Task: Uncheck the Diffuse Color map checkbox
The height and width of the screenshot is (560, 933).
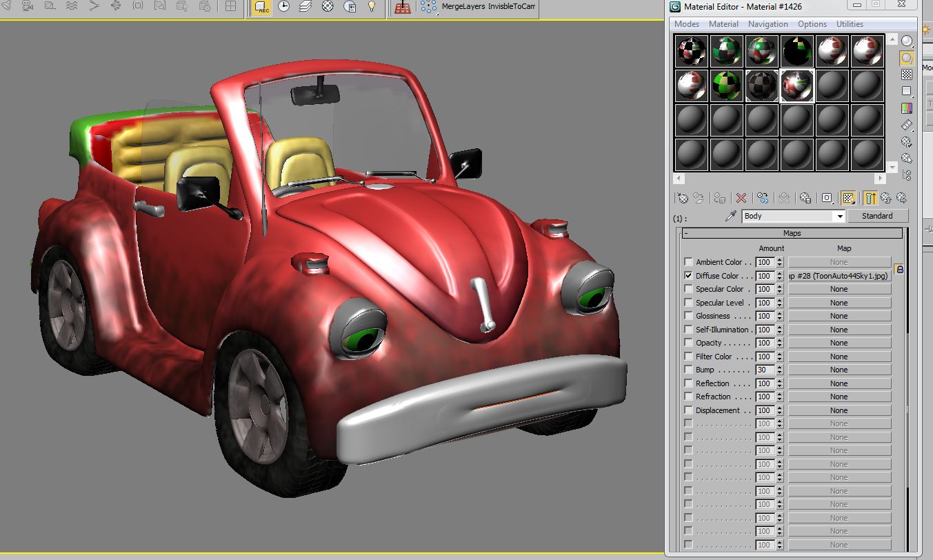Action: [x=688, y=276]
